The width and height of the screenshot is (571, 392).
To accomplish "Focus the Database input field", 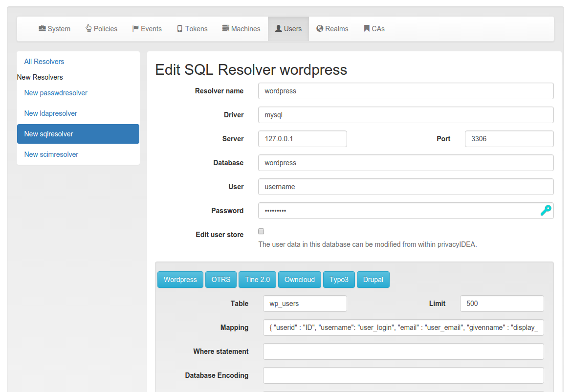I will click(406, 163).
